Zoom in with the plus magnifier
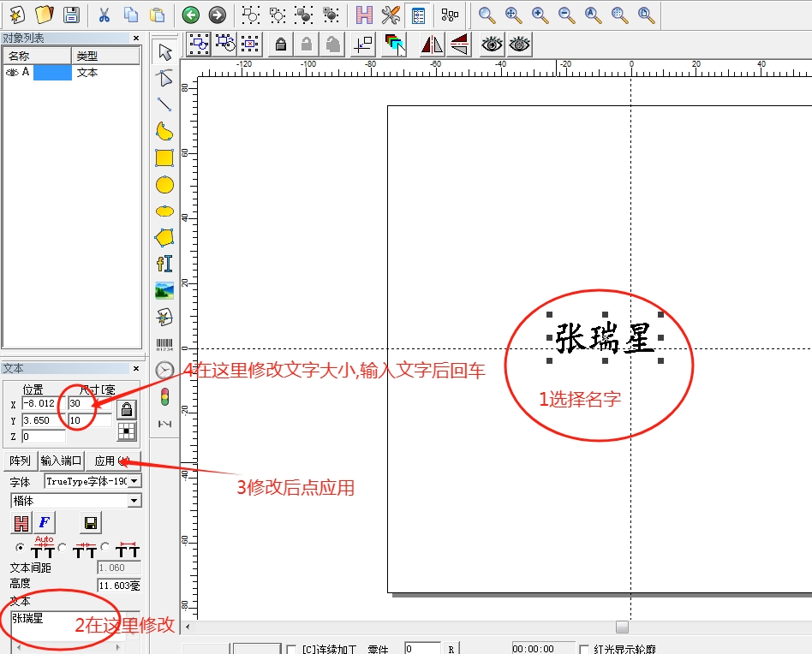This screenshot has width=812, height=654. [540, 15]
